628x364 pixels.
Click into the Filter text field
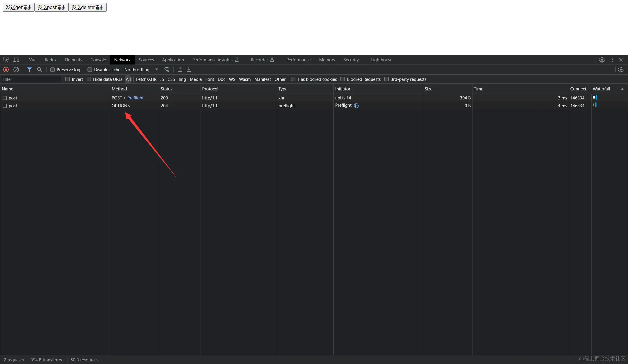[x=31, y=79]
